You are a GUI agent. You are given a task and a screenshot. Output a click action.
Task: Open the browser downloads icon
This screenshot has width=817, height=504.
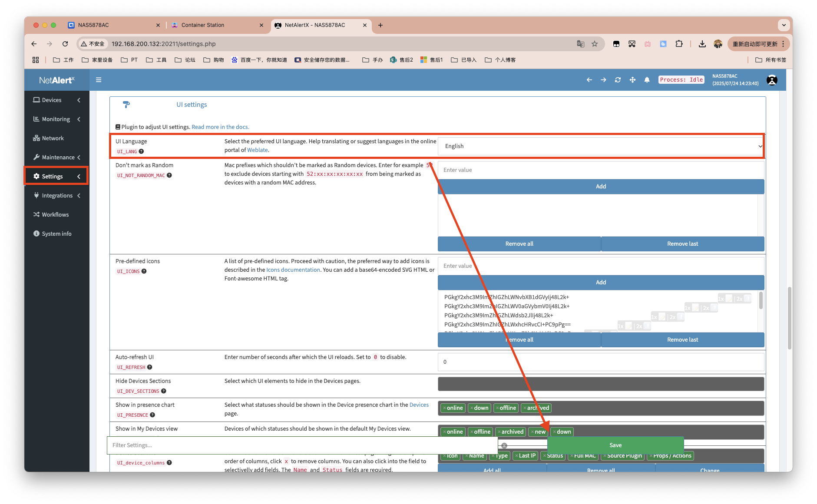(x=702, y=44)
